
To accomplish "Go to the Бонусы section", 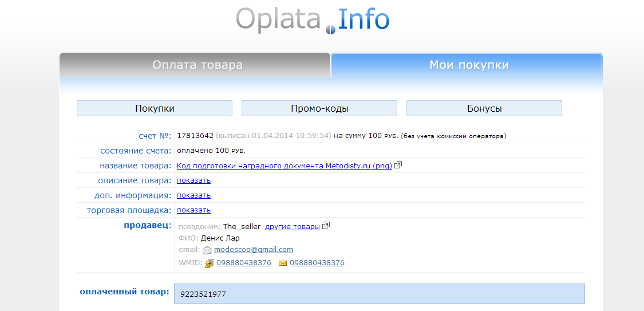I will [x=484, y=108].
